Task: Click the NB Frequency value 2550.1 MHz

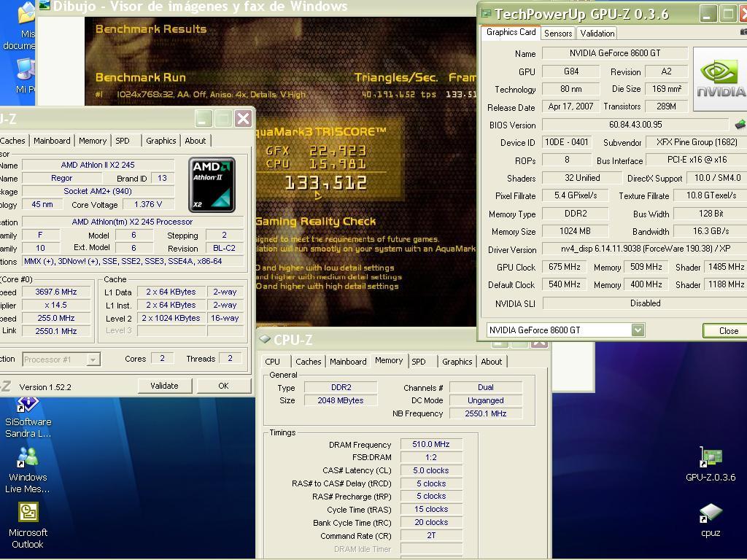Action: click(485, 413)
